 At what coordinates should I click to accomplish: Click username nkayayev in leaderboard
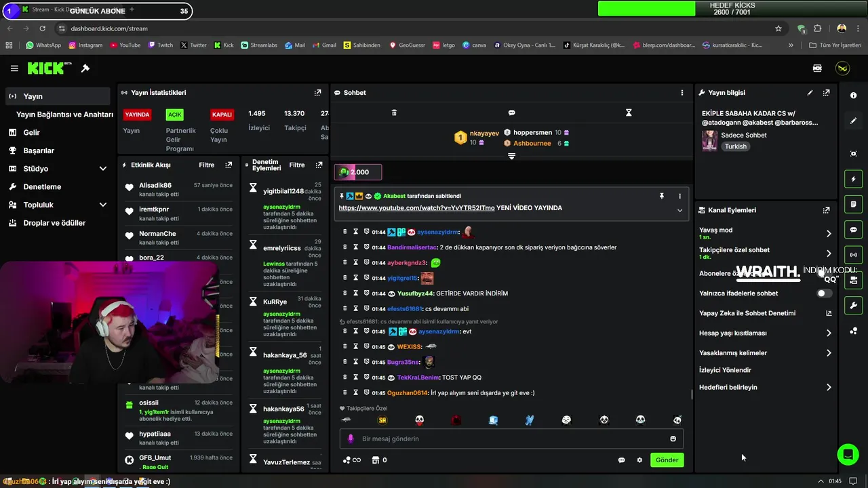pyautogui.click(x=484, y=134)
